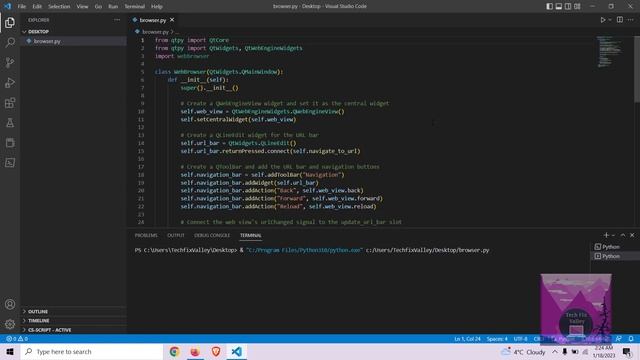Open the Terminal menu
The image size is (640, 360).
tap(134, 6)
